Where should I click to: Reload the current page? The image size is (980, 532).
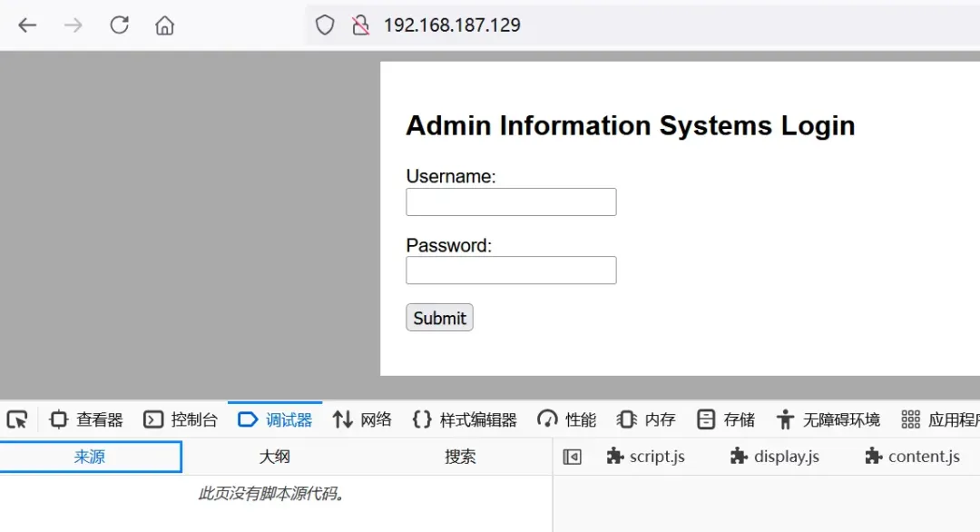[x=119, y=25]
